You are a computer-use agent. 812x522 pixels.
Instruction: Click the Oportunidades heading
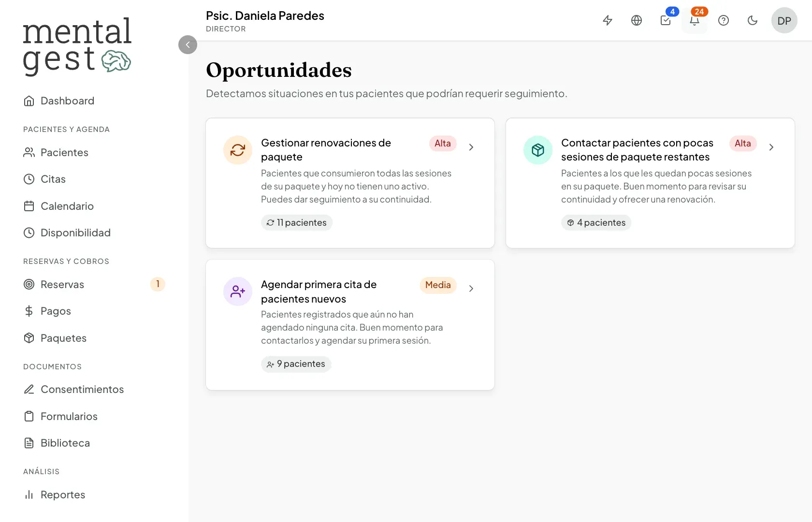click(x=279, y=70)
